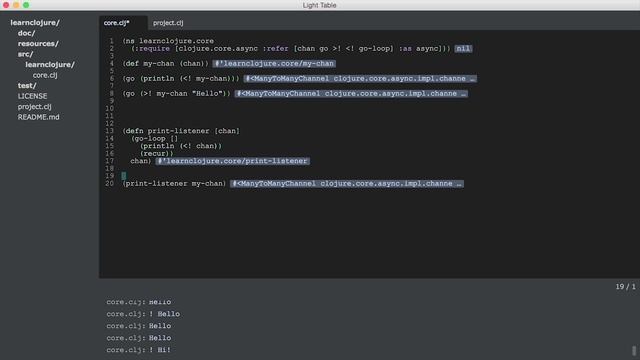Collapse the learnclojure/ root folder
This screenshot has width=640, height=360.
pos(35,23)
